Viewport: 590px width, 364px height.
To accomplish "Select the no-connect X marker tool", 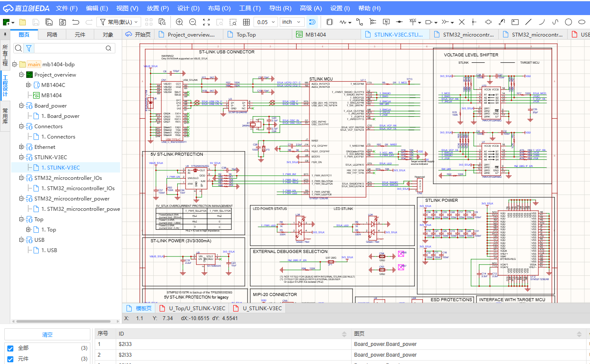I will (x=462, y=22).
